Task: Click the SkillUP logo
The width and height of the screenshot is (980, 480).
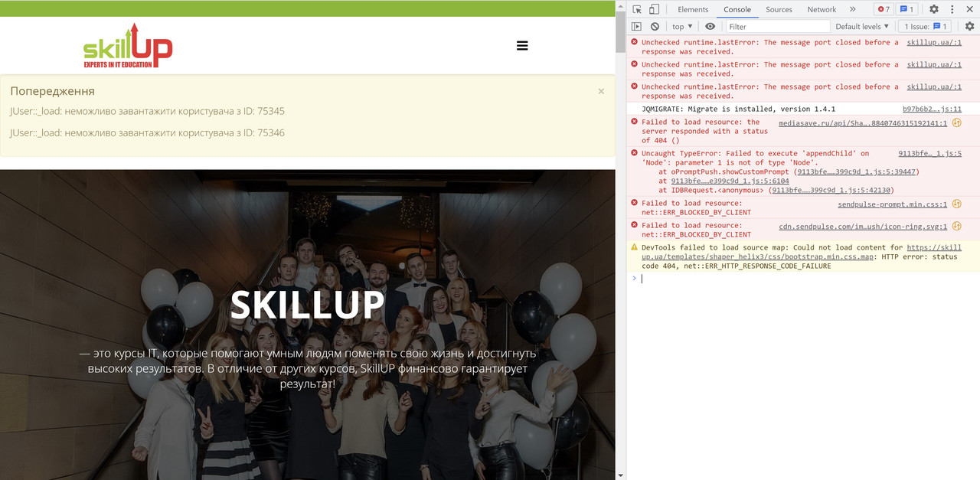Action: point(128,45)
